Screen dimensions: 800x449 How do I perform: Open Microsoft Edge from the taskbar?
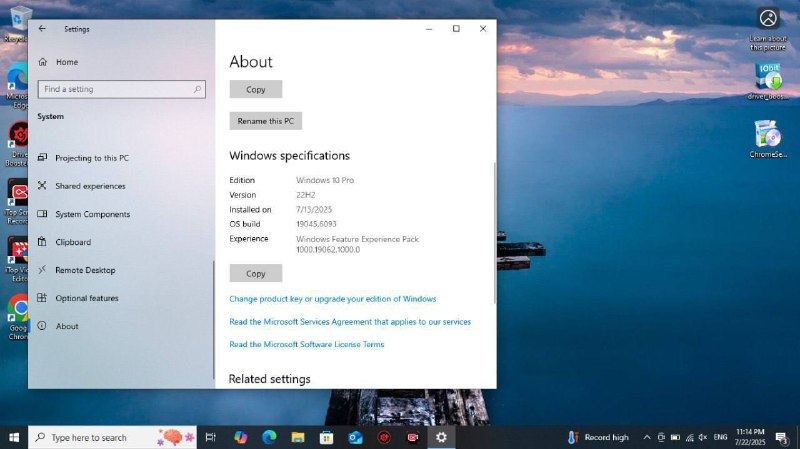pos(269,437)
